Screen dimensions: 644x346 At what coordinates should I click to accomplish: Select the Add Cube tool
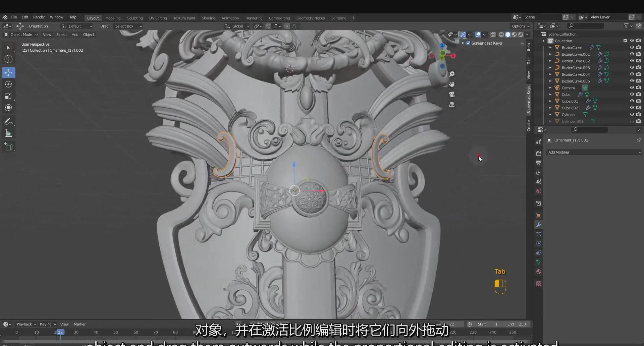click(8, 147)
